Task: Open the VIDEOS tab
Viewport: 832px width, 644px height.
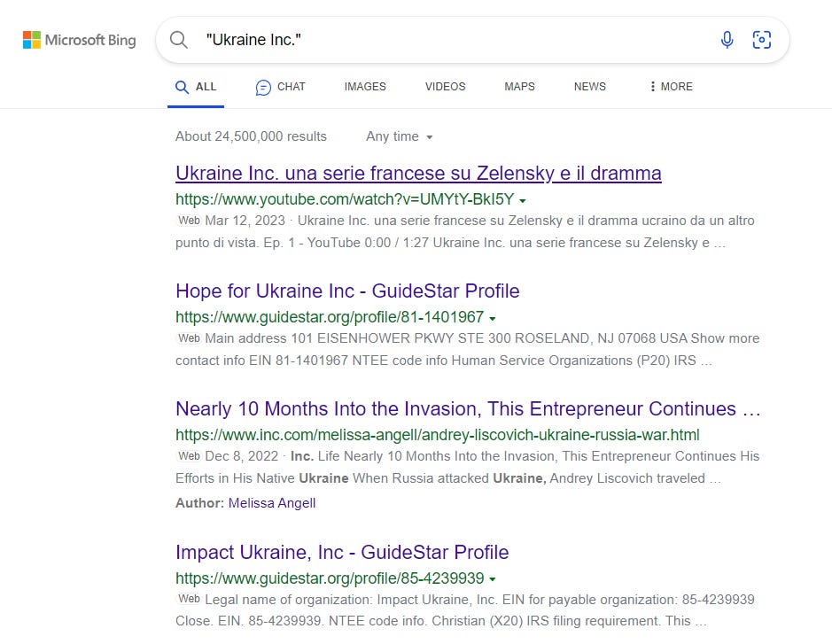Action: click(445, 87)
